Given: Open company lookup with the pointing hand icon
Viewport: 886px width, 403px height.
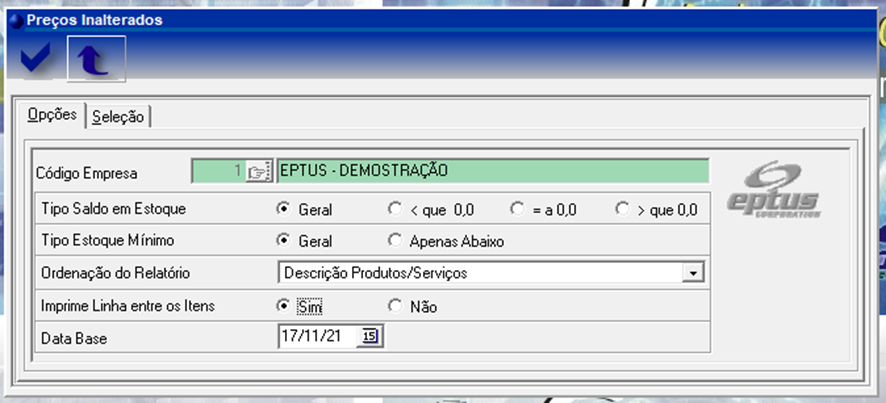Looking at the screenshot, I should click(x=259, y=171).
